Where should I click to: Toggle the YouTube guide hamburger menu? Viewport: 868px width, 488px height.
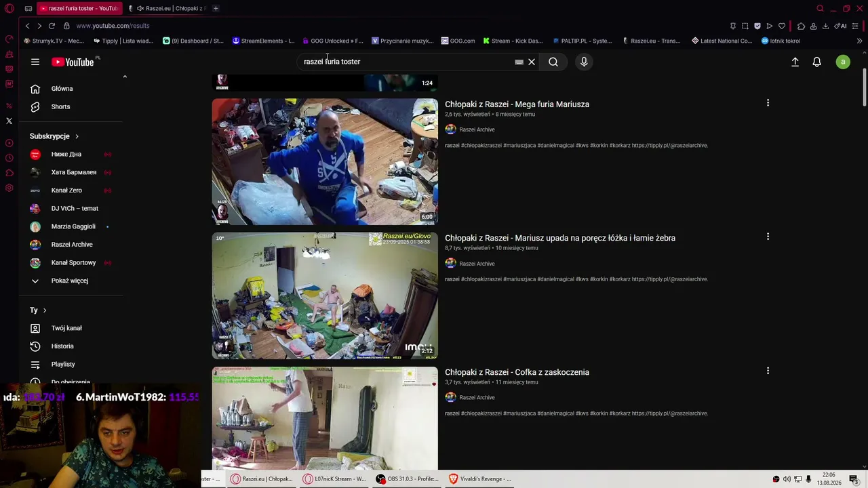[35, 62]
